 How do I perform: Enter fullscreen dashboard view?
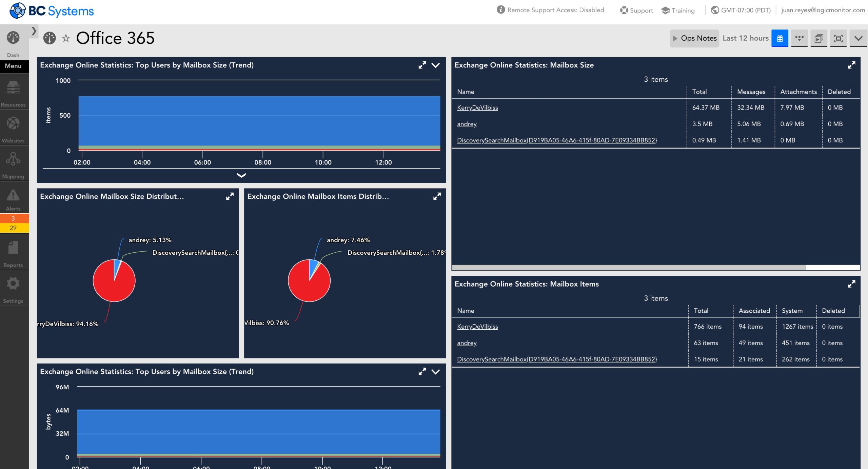[838, 38]
